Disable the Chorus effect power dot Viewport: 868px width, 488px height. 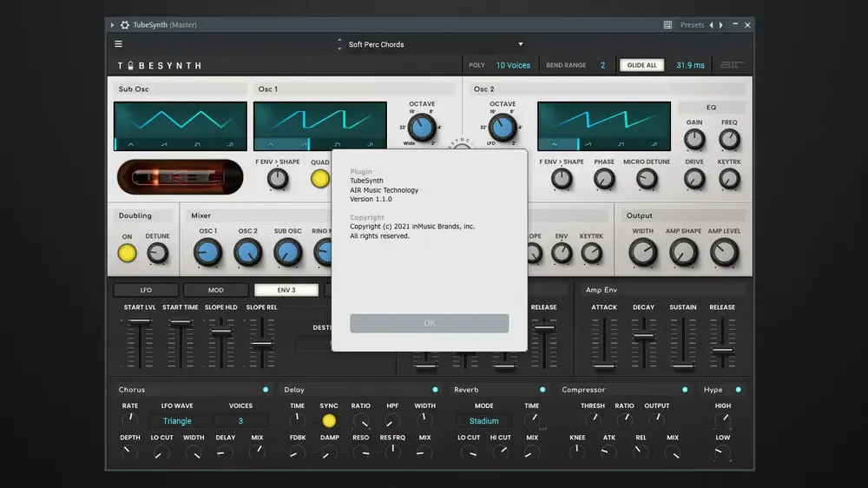[x=266, y=390]
